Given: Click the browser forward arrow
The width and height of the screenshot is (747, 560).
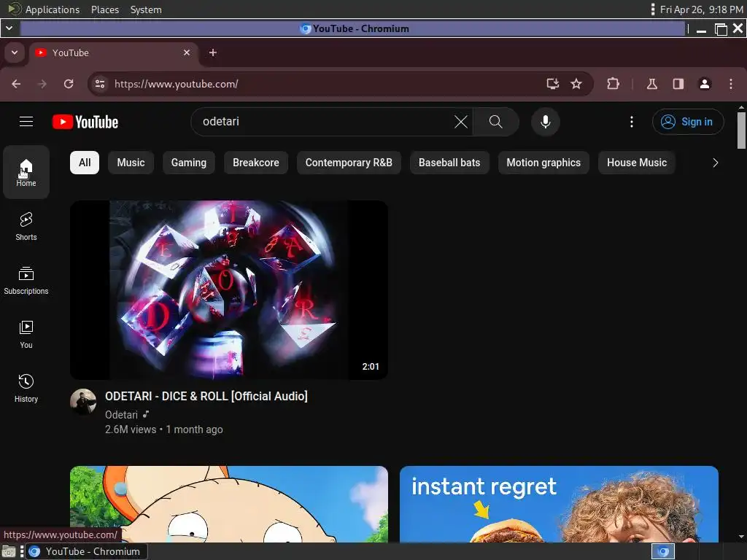Looking at the screenshot, I should [42, 85].
